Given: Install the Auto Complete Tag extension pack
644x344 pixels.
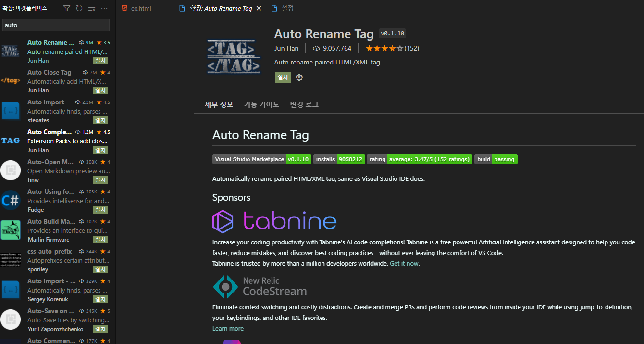Looking at the screenshot, I should coord(100,150).
